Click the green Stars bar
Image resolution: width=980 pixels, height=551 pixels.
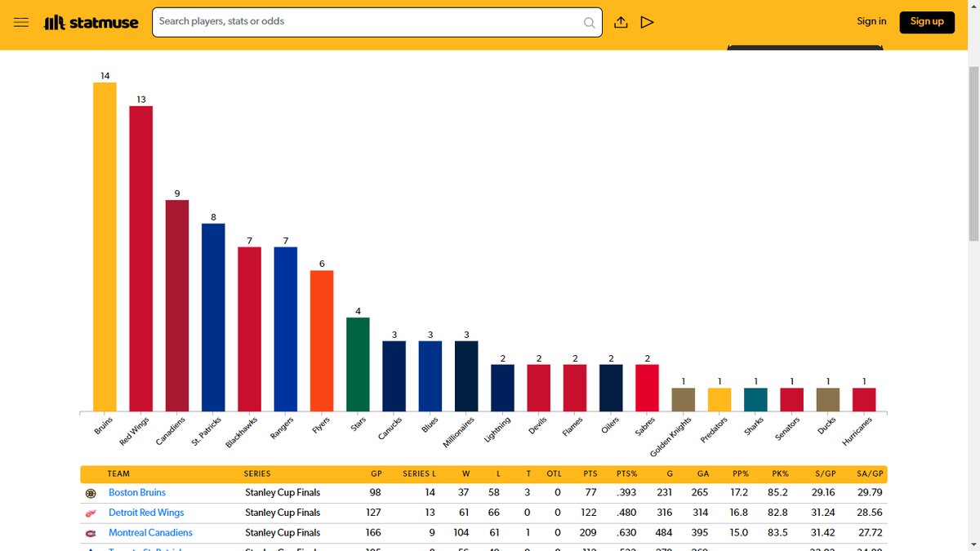[358, 364]
